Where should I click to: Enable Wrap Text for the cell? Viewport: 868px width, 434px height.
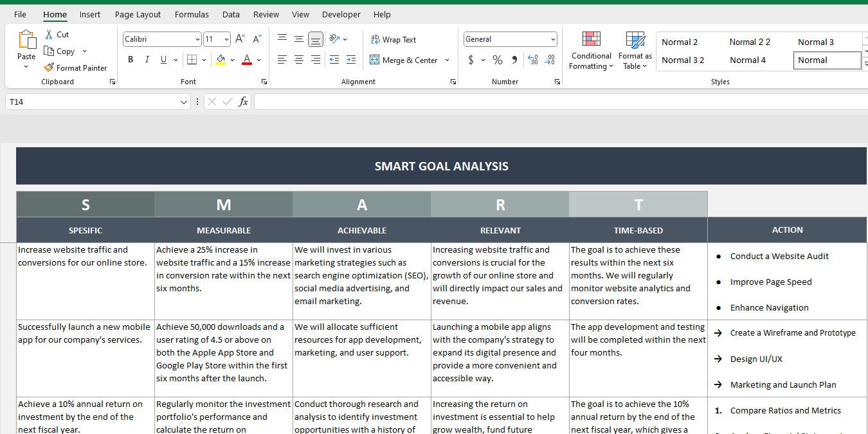(x=393, y=39)
